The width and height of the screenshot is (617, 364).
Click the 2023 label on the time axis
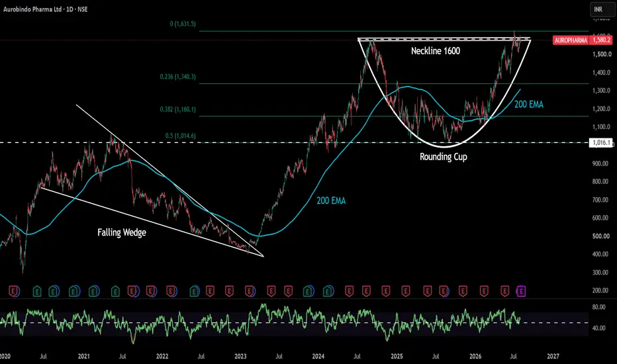coord(240,356)
